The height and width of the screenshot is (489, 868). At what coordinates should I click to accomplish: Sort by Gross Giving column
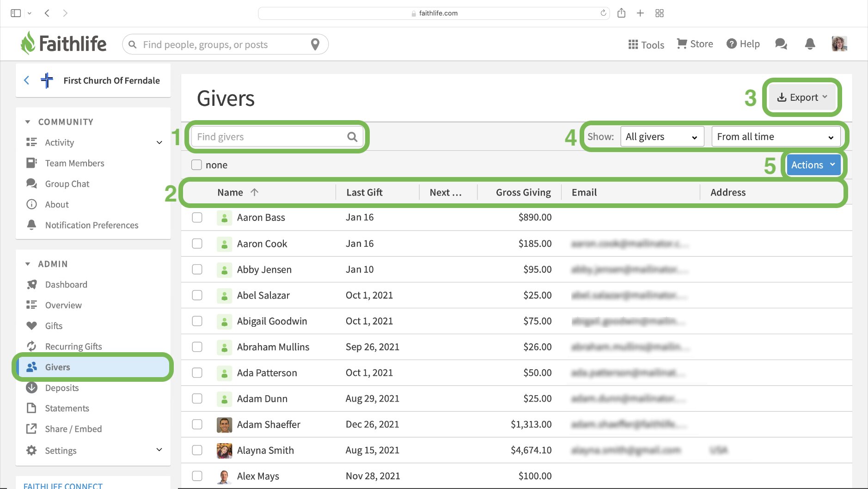point(523,192)
